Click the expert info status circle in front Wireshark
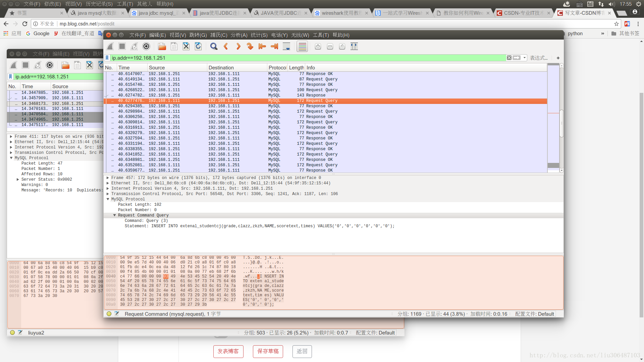 109,314
